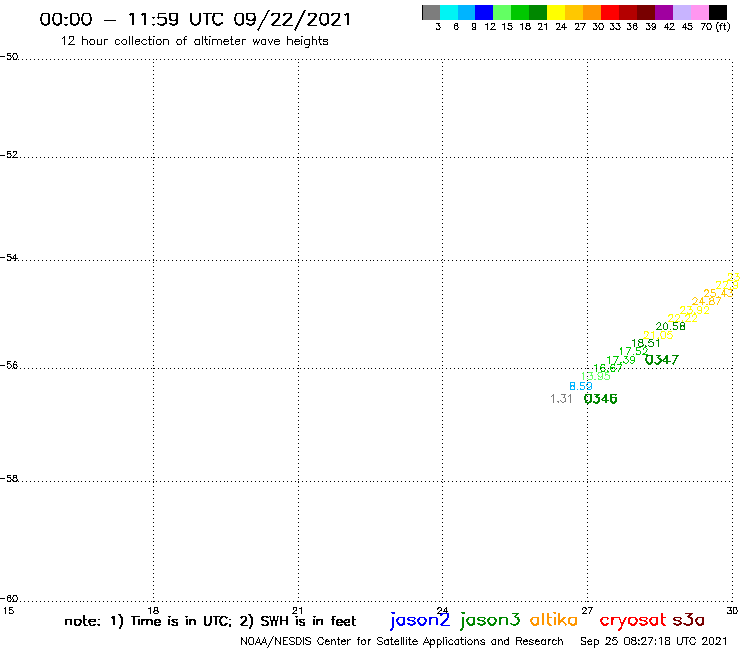This screenshot has width=740, height=650.
Task: Click the 21 longitude axis label
Action: point(298,611)
